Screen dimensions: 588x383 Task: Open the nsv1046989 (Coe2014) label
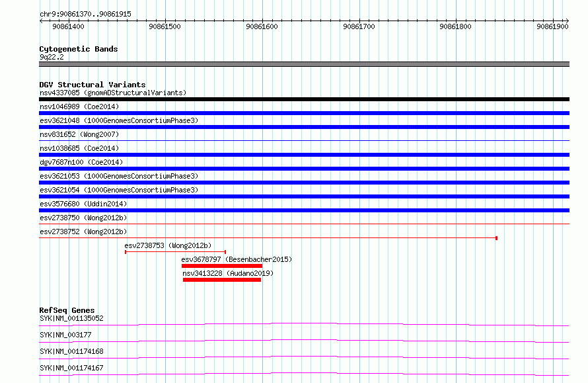[x=79, y=106]
